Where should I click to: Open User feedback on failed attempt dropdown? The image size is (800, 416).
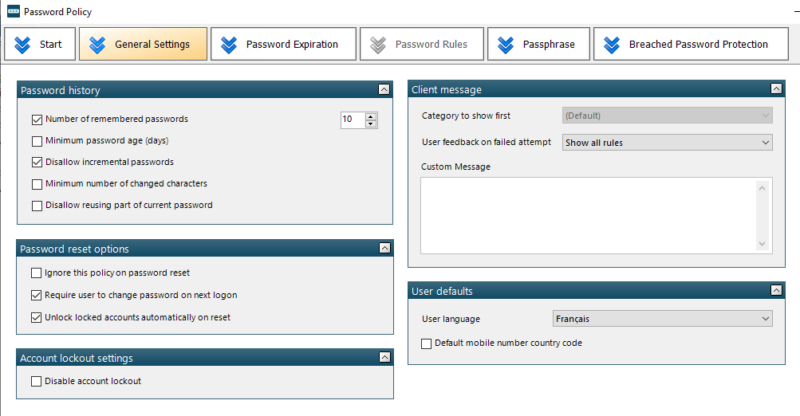click(667, 142)
